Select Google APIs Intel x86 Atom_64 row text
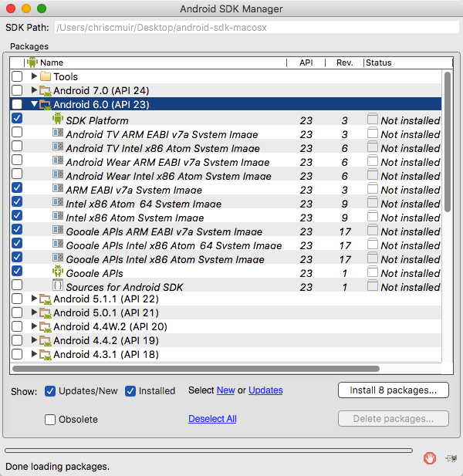 tap(174, 245)
